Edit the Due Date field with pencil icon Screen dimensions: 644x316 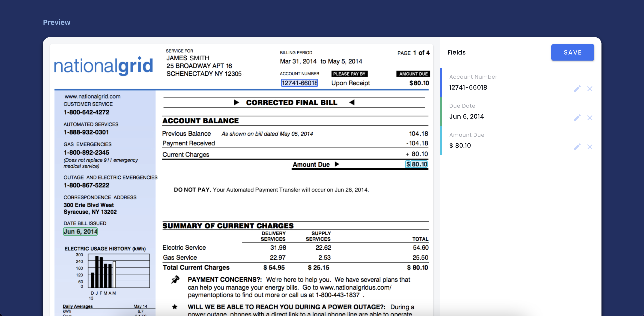coord(577,118)
